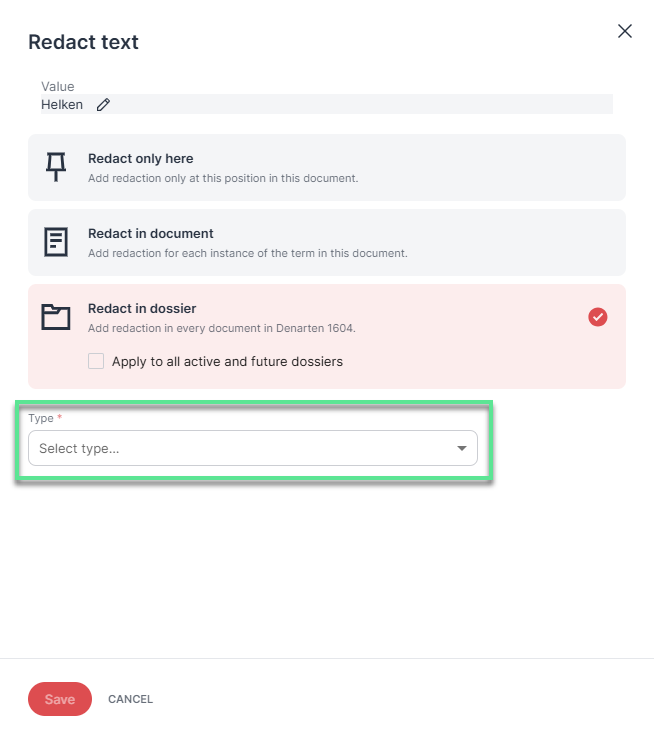Click the Redact in dossier title text
The height and width of the screenshot is (735, 654).
coord(142,308)
